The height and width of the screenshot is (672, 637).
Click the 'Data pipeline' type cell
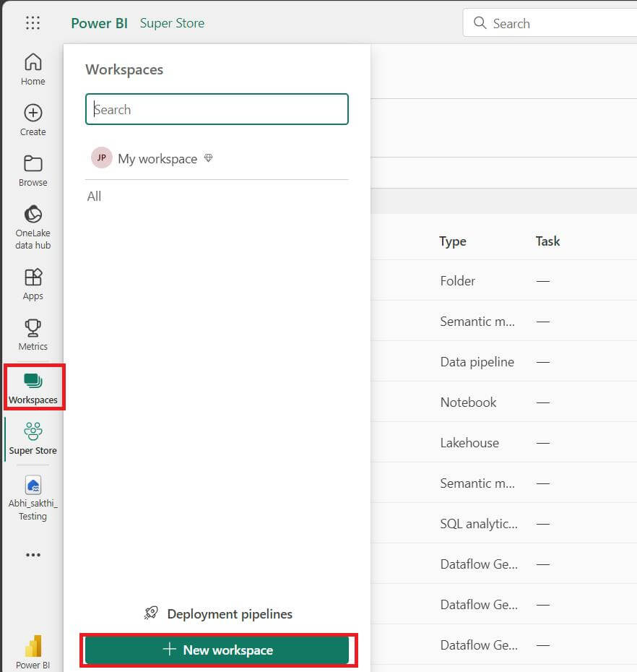click(477, 362)
